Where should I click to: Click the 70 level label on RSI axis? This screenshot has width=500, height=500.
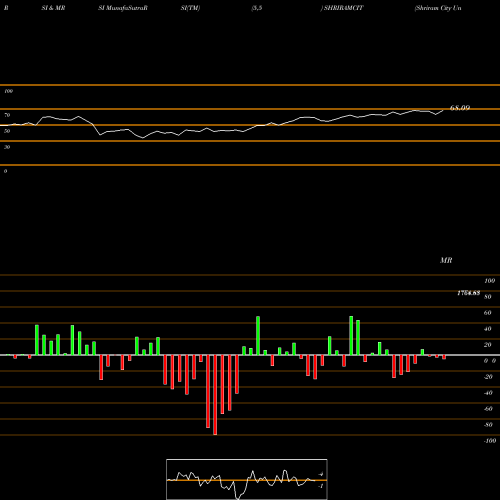click(x=7, y=115)
